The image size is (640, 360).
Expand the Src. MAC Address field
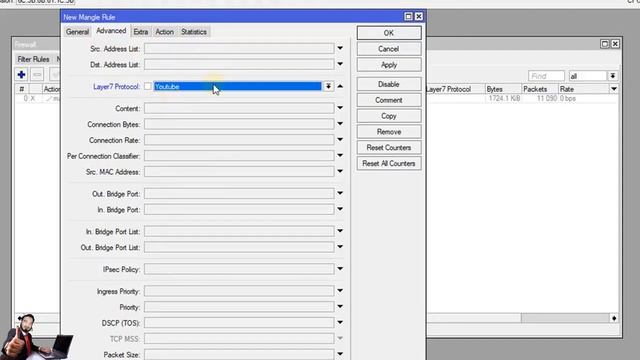(x=340, y=171)
